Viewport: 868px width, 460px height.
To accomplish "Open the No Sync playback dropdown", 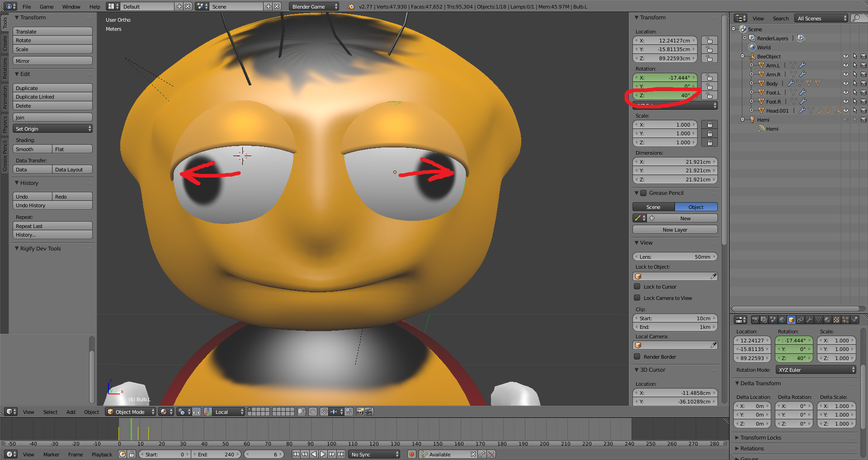I will (374, 454).
